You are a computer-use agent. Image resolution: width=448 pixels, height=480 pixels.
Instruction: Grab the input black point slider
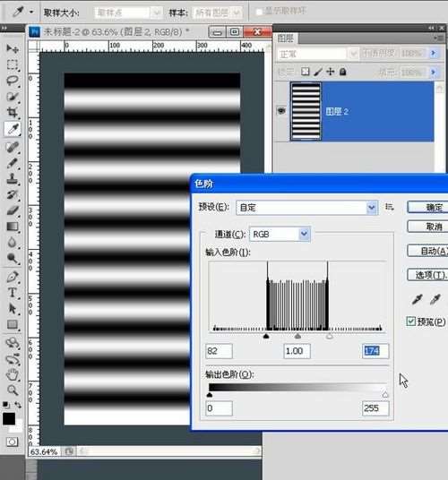click(266, 336)
